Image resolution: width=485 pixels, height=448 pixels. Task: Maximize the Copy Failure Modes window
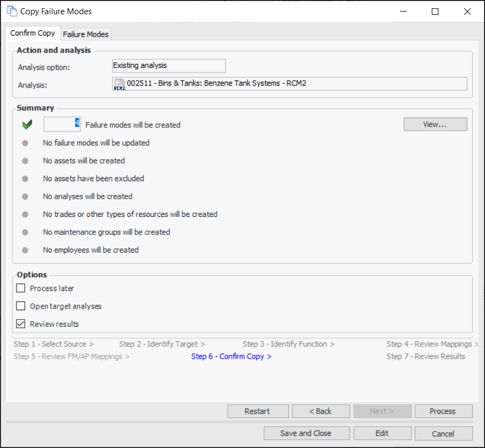tap(435, 12)
